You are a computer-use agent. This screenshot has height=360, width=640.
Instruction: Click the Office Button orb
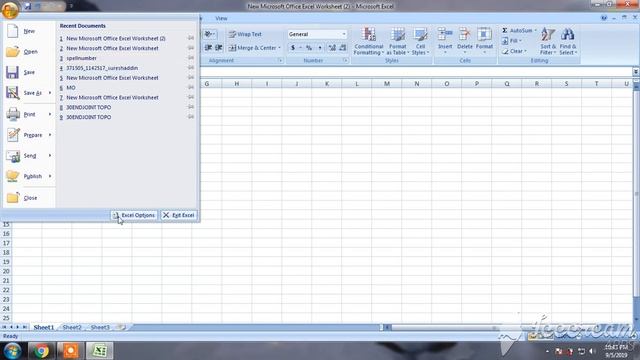(x=9, y=9)
